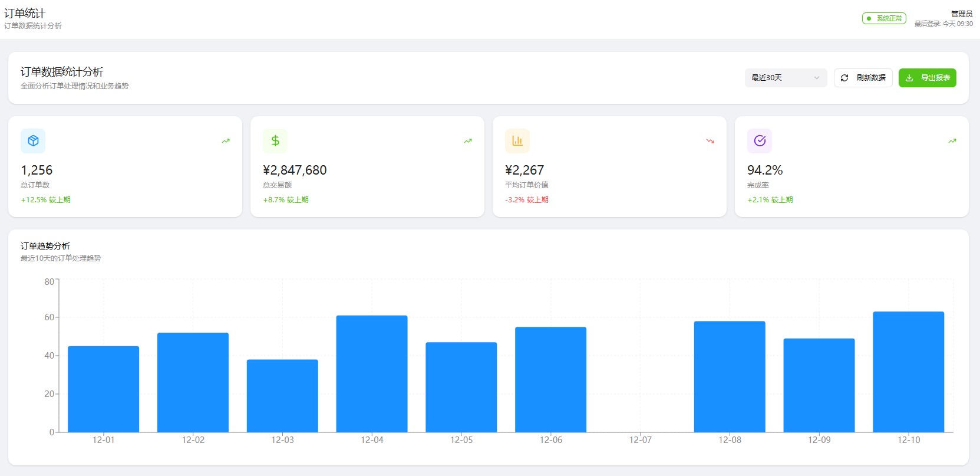The image size is (980, 476).
Task: Click the red downward trend arrow icon
Action: point(710,141)
